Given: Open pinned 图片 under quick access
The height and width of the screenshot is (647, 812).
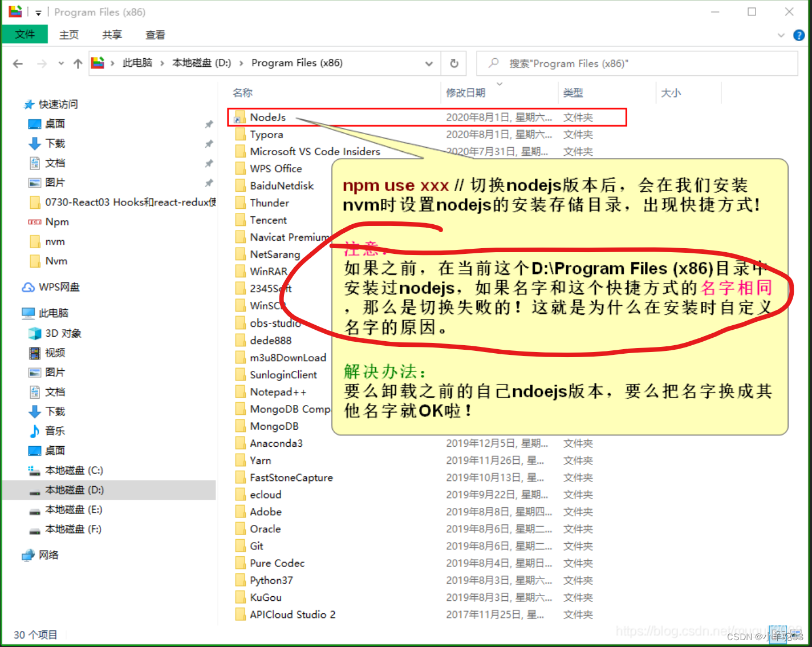Looking at the screenshot, I should click(x=55, y=183).
